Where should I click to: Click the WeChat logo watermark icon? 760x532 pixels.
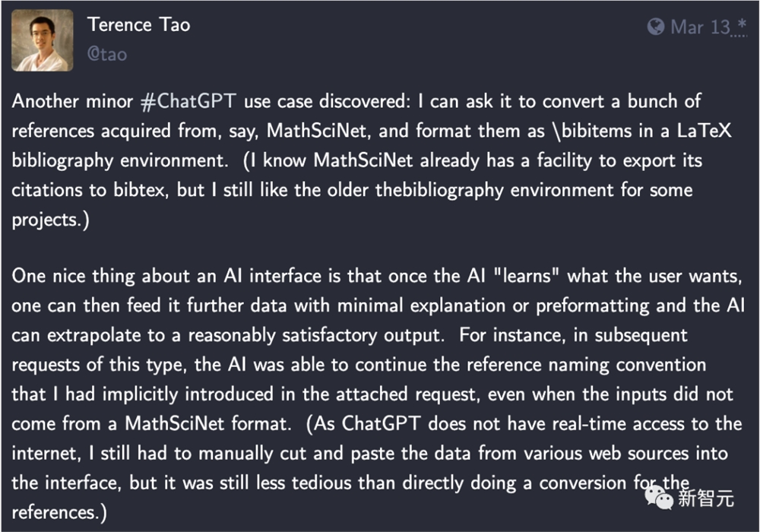[x=658, y=499]
